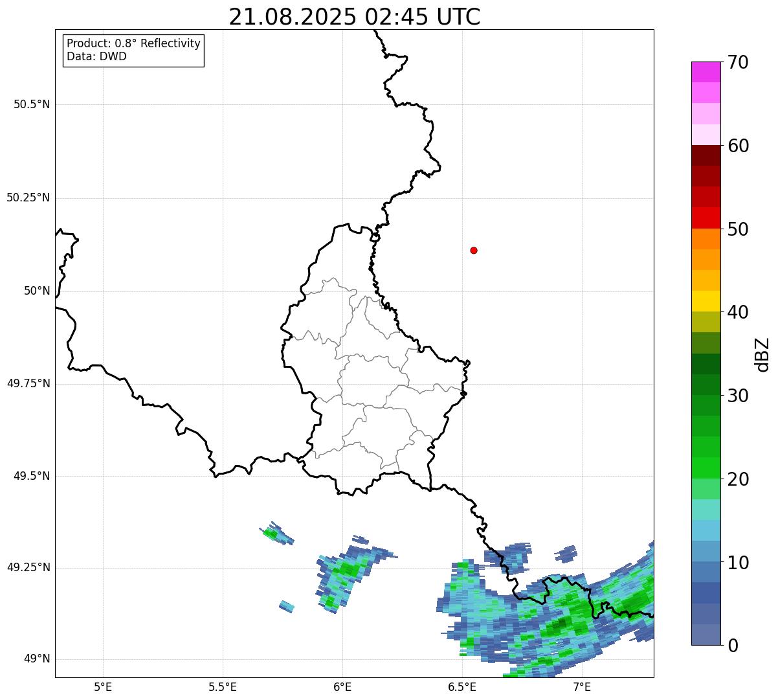The width and height of the screenshot is (778, 700).
Task: Click the bright red colorbar segment above 50
Action: point(706,218)
